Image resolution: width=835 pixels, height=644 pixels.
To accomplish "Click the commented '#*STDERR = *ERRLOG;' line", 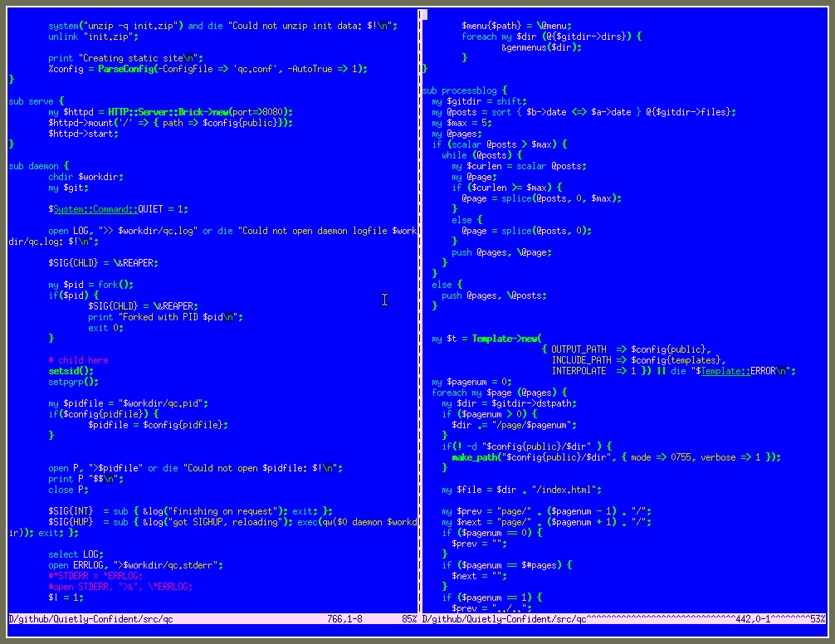I will click(x=95, y=576).
